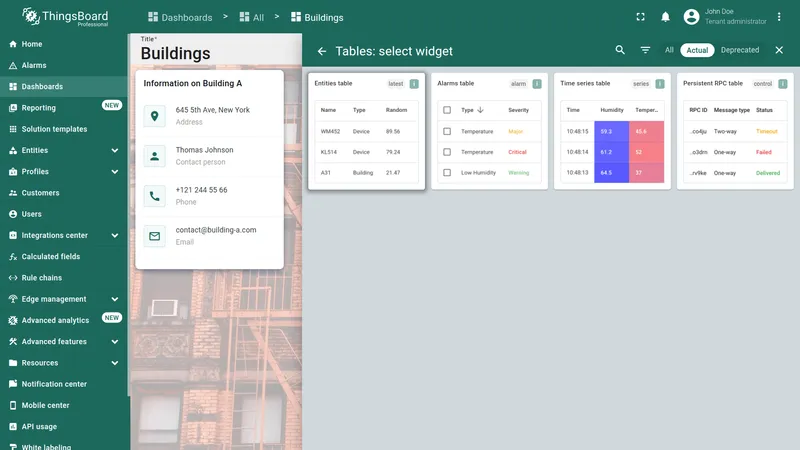
Task: Click the latest tag on Entities table
Action: tap(395, 84)
